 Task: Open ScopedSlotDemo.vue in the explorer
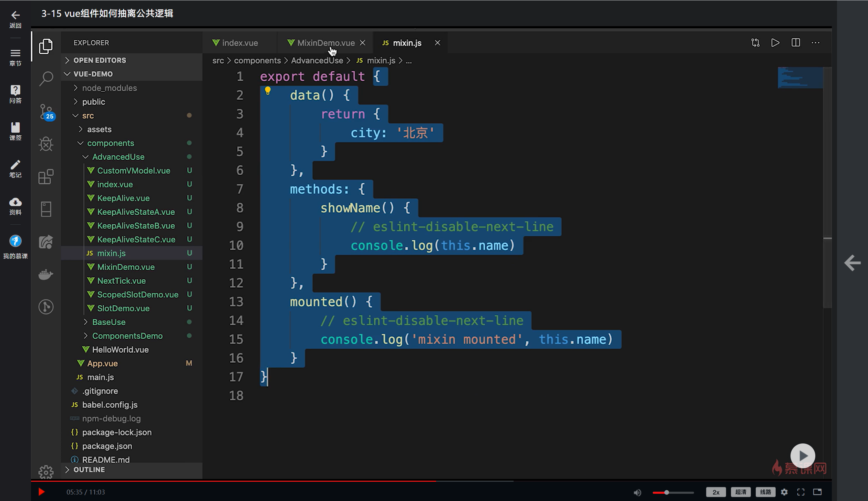(x=132, y=295)
